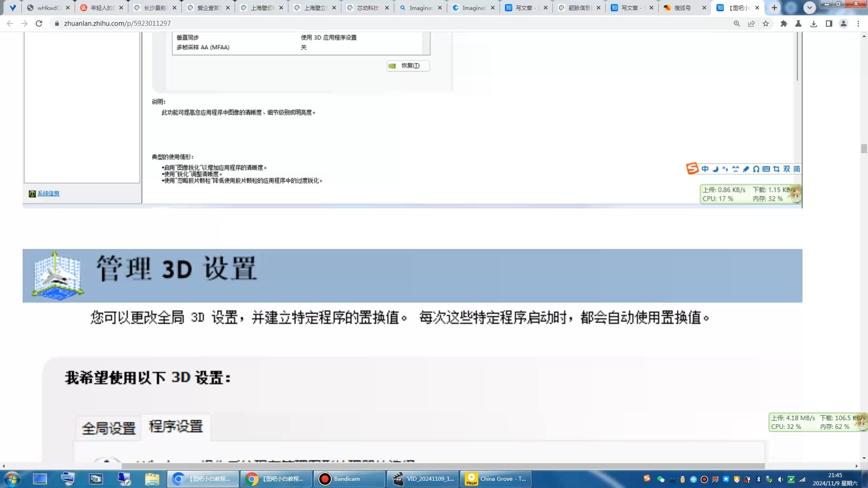Click the 恢复 button in settings
The width and height of the screenshot is (868, 488).
click(408, 66)
